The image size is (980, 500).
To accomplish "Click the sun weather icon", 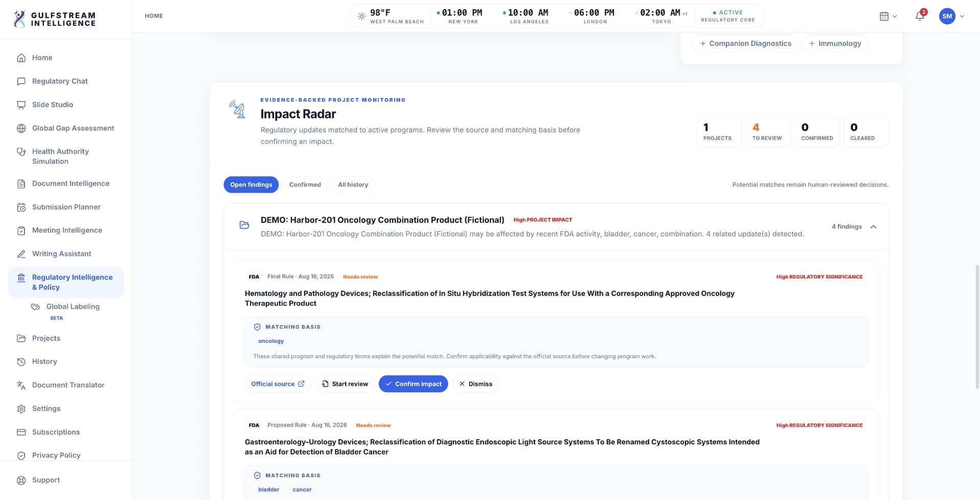I will click(x=361, y=16).
